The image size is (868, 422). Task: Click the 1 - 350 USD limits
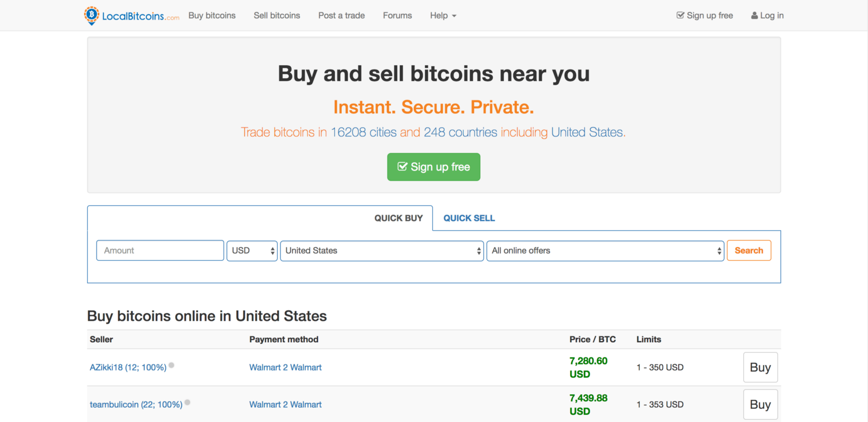(660, 368)
